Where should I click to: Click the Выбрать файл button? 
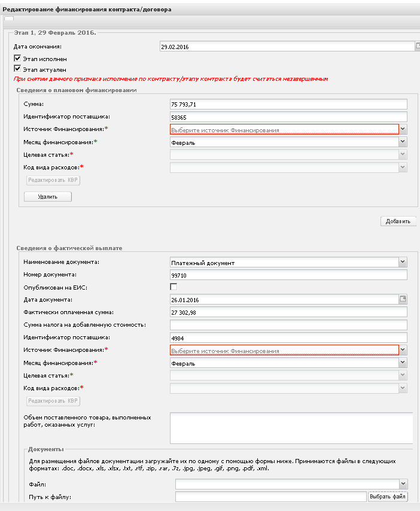pos(388,496)
